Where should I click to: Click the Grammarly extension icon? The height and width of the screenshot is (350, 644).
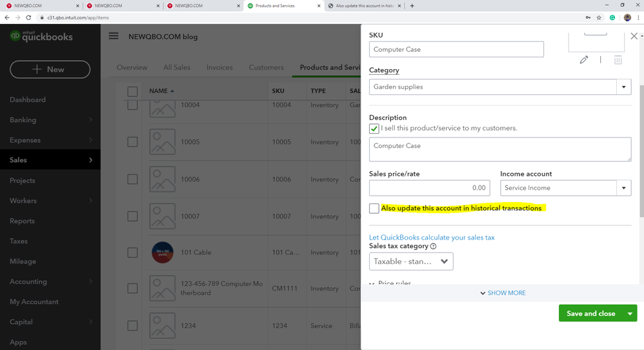(x=612, y=17)
